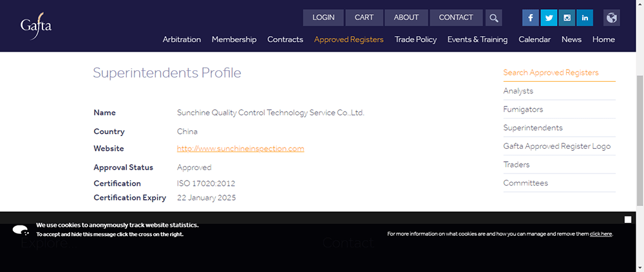This screenshot has height=272, width=644.
Task: Open Gafta's Instagram page icon
Action: (567, 17)
